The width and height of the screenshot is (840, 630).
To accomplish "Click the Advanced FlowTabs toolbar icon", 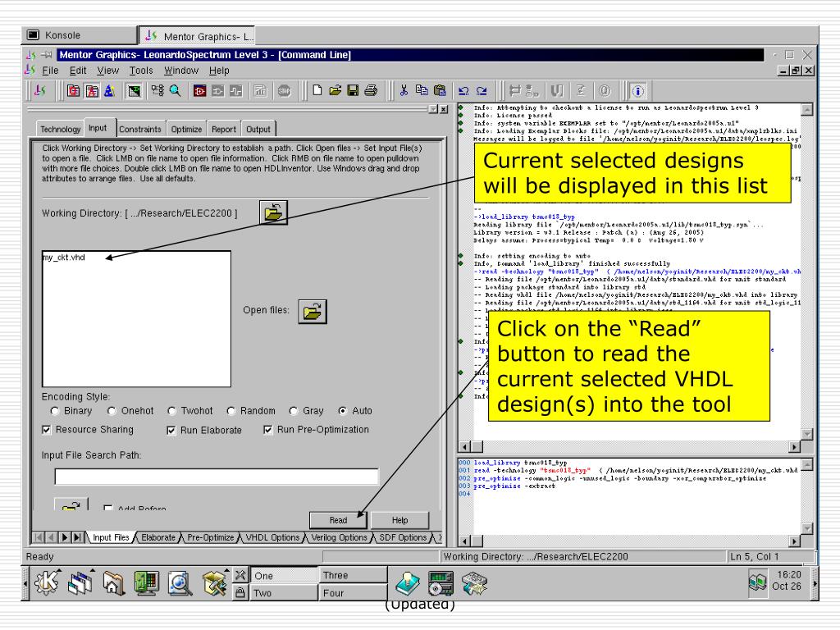I will tap(92, 91).
